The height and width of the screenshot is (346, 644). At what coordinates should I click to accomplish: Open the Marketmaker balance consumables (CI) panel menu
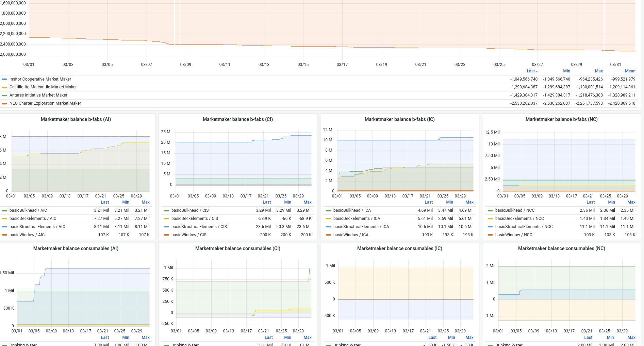pyautogui.click(x=238, y=248)
